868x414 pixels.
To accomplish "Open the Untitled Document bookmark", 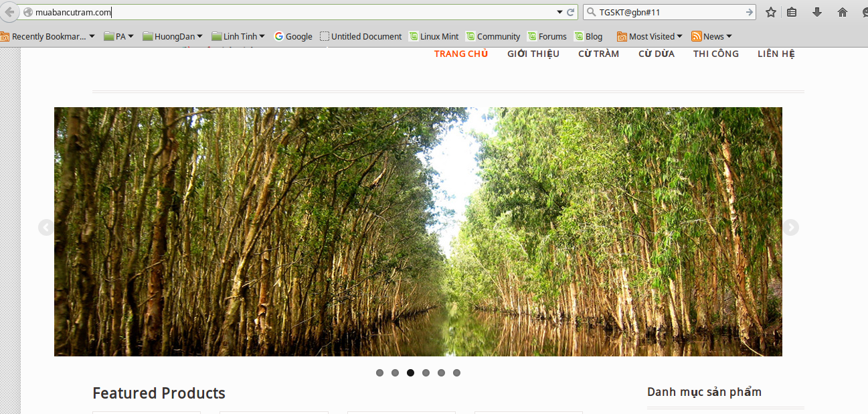I will tap(361, 36).
